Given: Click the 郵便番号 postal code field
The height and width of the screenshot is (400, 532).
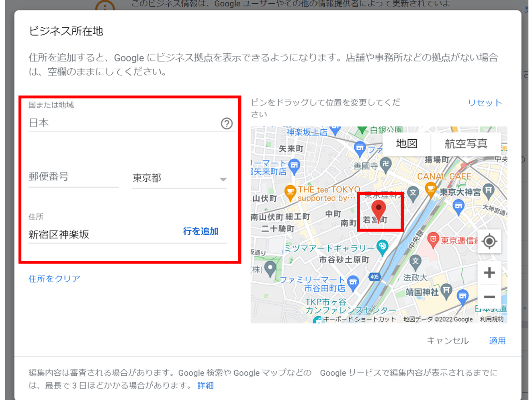Looking at the screenshot, I should pos(73,177).
